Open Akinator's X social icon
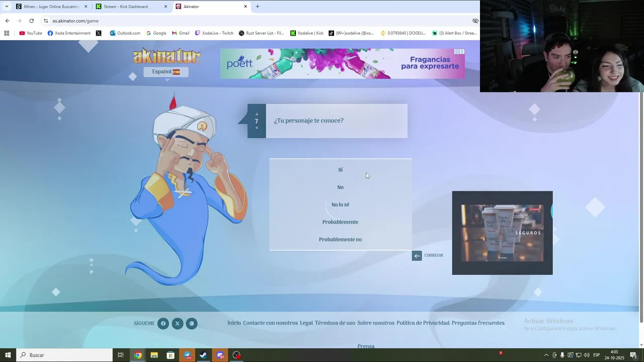The image size is (644, 362). pyautogui.click(x=177, y=323)
